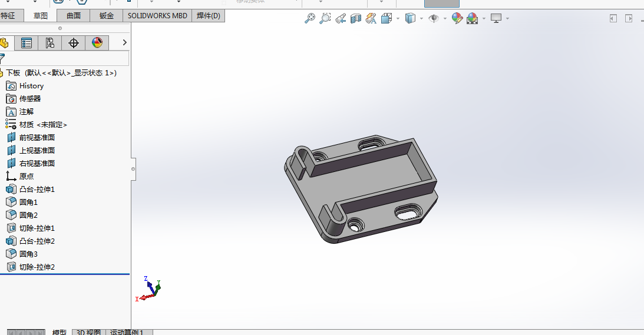Click the Zoom to Fit icon
The width and height of the screenshot is (644, 335).
click(310, 18)
